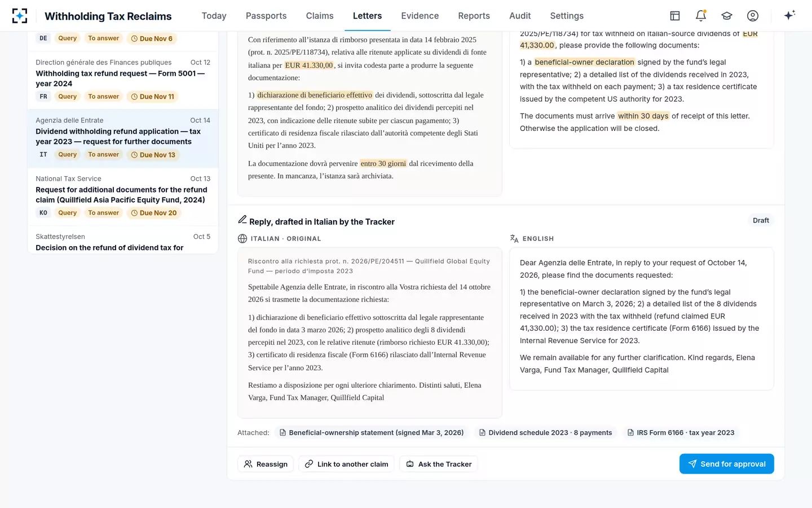Open the Beneficial-ownership statement attachment
Viewport: 812px width, 508px height.
click(372, 433)
